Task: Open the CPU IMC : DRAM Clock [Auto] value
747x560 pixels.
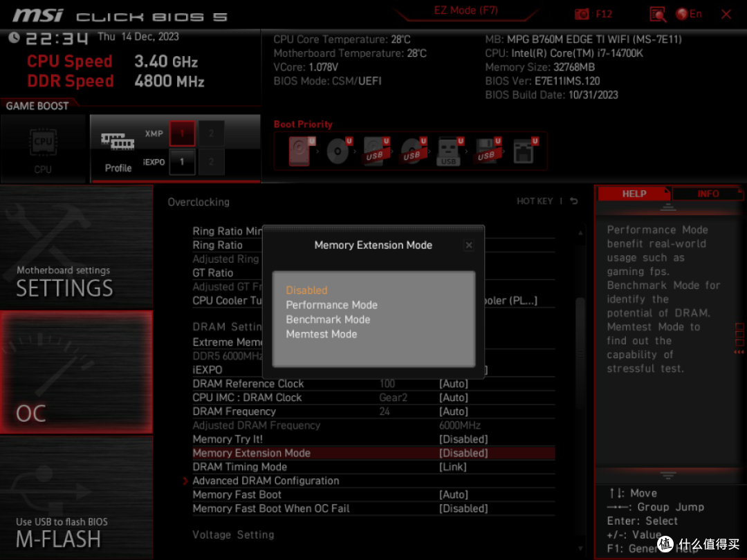Action: coord(454,398)
